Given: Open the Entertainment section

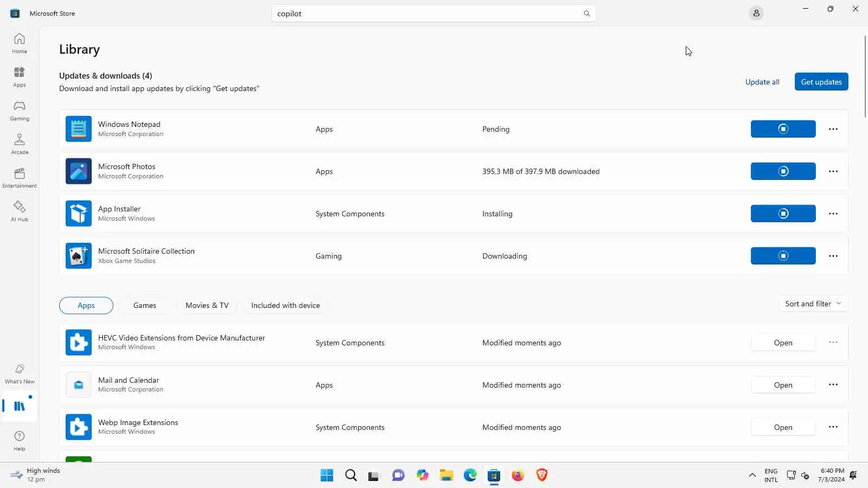Looking at the screenshot, I should pyautogui.click(x=20, y=178).
